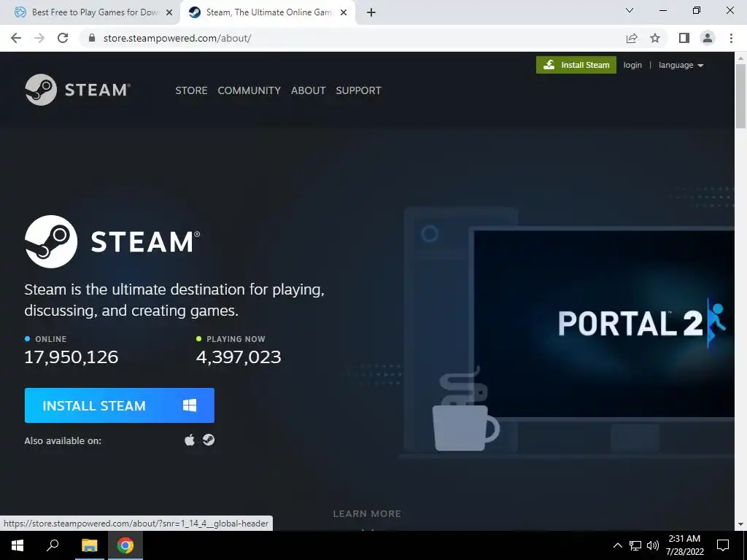Bookmark this page with the star icon
Image resolution: width=747 pixels, height=560 pixels.
655,38
